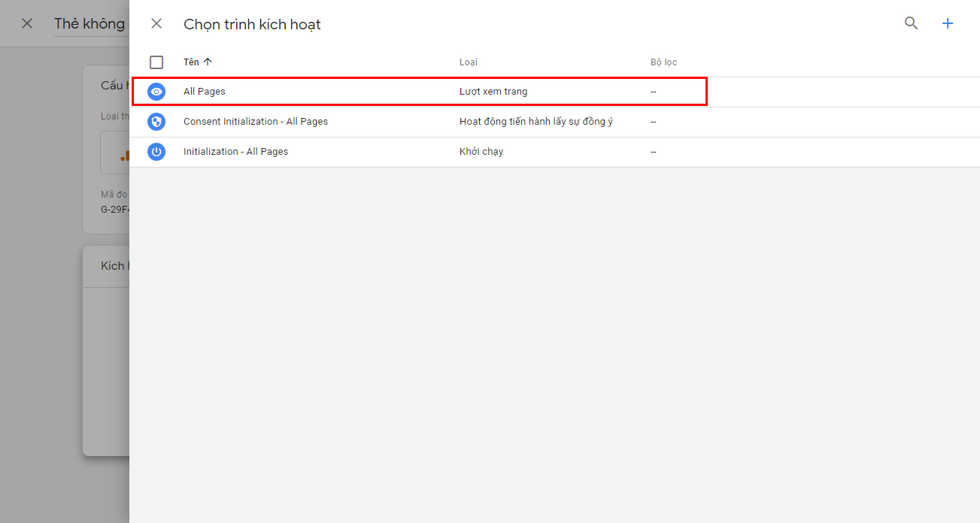This screenshot has width=980, height=523.
Task: Click Lượt xem trang type cell
Action: [x=493, y=92]
